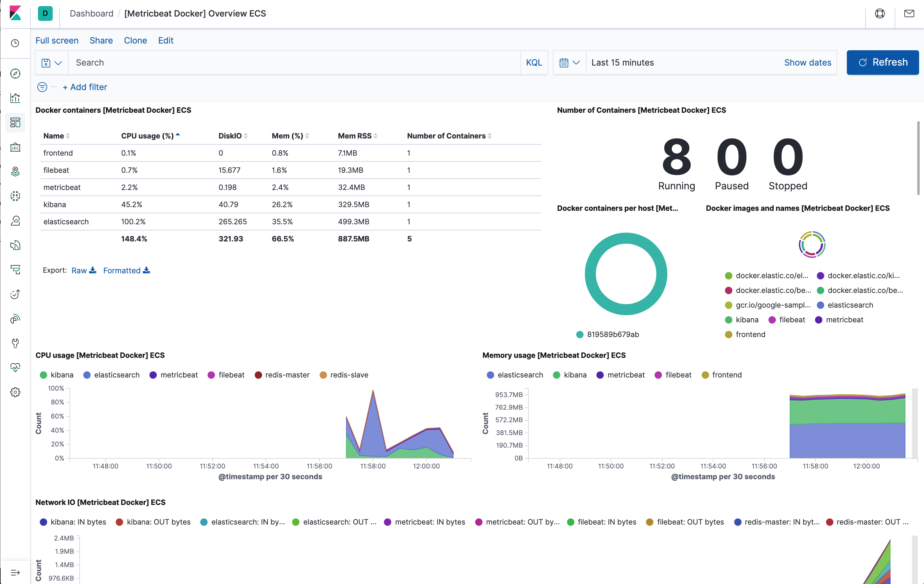Open Discover from the sidebar compass icon
The width and height of the screenshot is (924, 584).
[x=15, y=73]
